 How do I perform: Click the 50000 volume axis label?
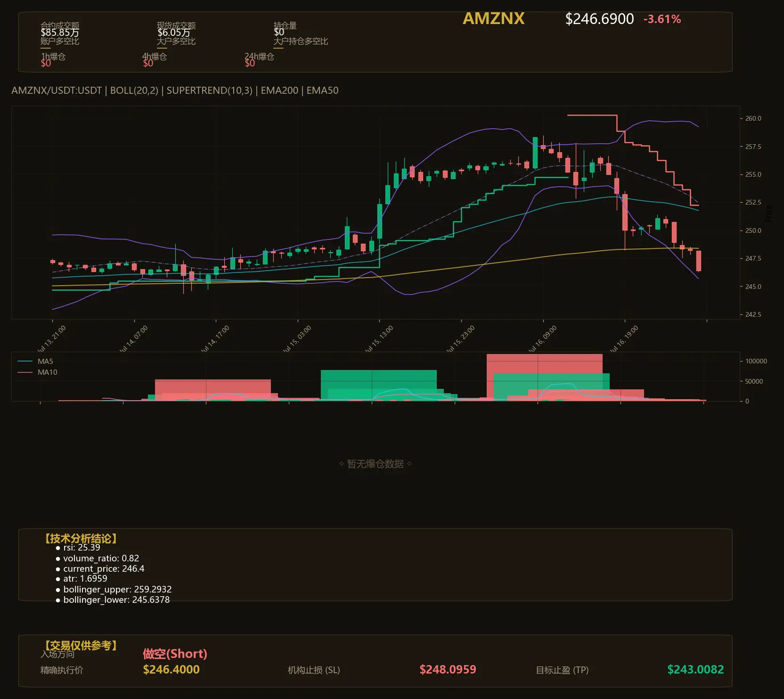point(754,381)
